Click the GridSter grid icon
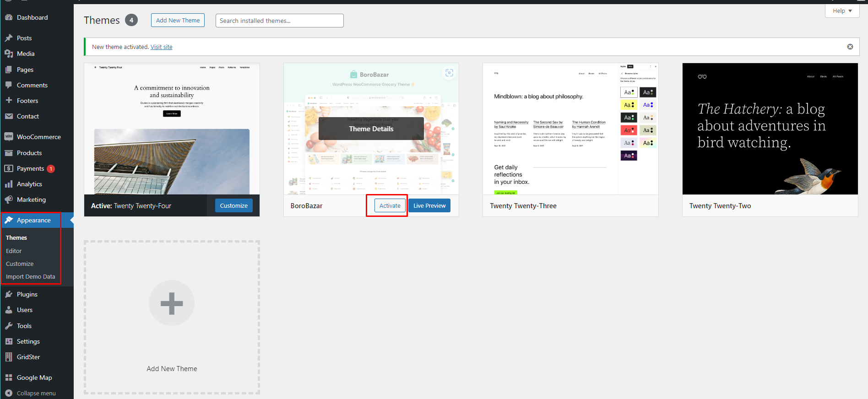 click(9, 357)
